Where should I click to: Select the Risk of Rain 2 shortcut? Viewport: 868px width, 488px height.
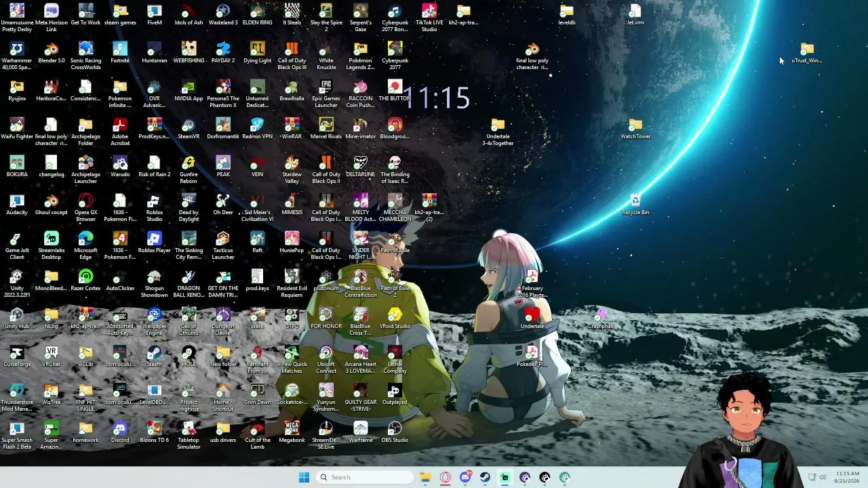(x=155, y=167)
